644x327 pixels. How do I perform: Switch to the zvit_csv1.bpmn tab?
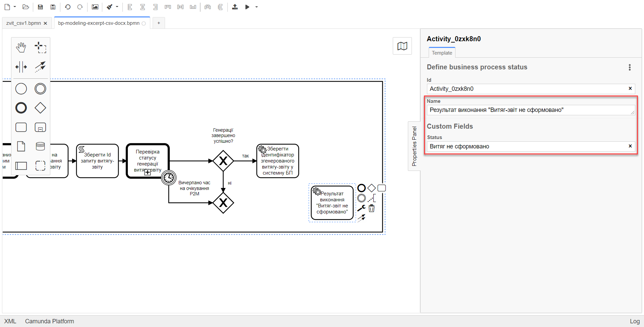(x=23, y=23)
